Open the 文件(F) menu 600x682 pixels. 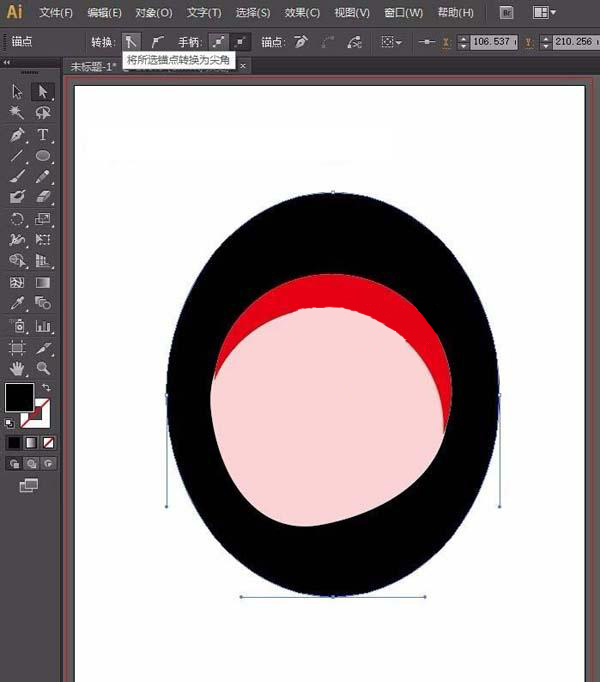click(56, 13)
